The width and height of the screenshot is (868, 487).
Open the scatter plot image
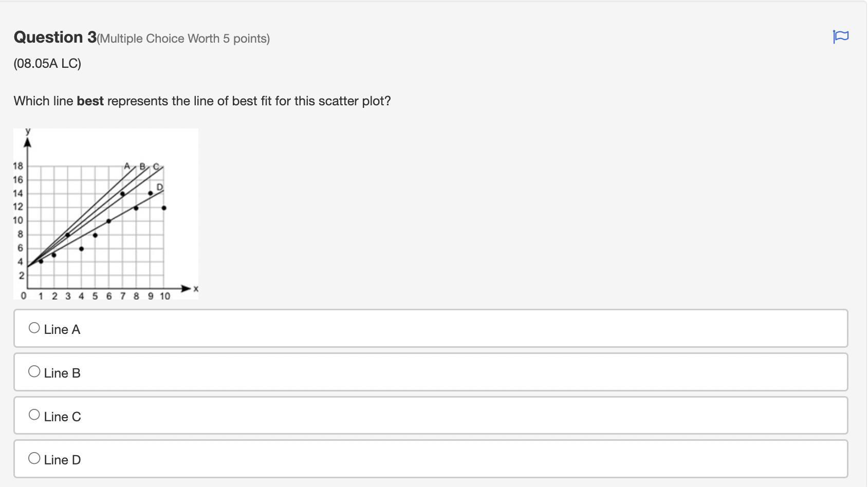[x=106, y=214]
